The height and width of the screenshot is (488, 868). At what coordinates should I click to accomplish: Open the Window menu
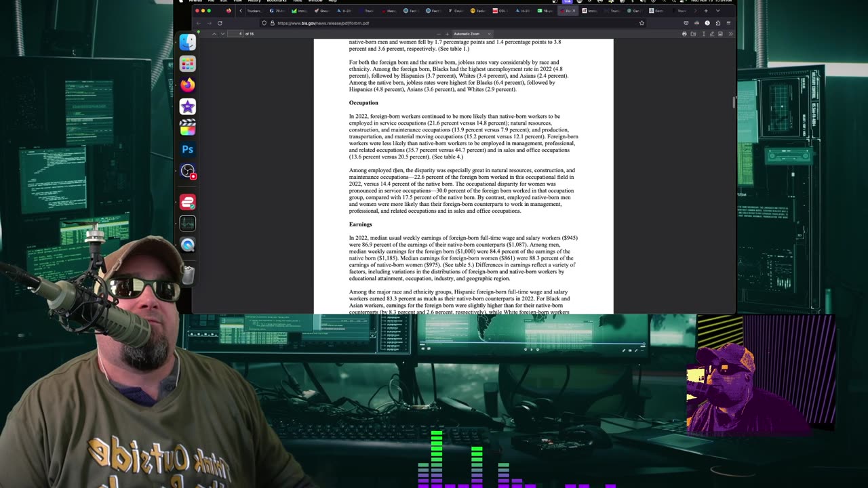pos(315,1)
